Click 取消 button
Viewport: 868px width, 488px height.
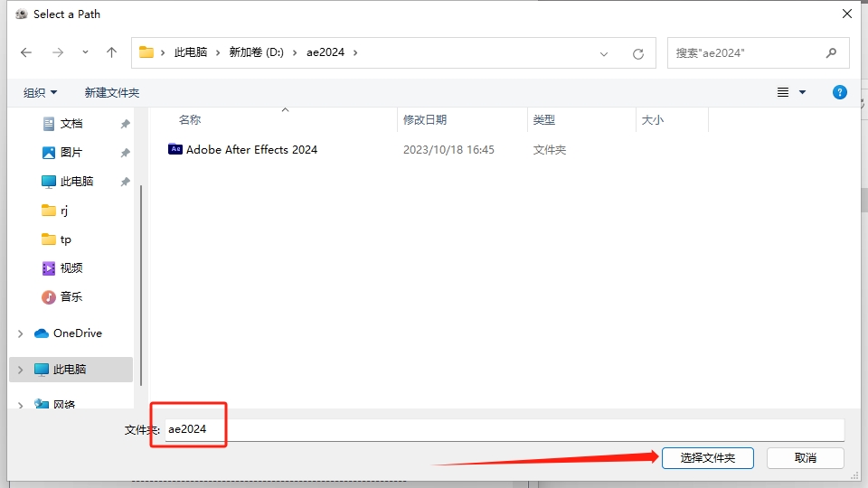click(806, 458)
